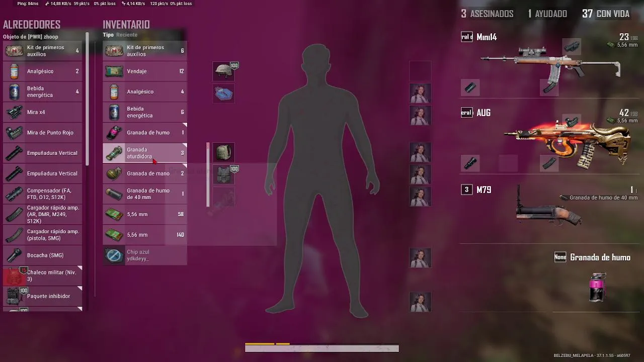The width and height of the screenshot is (644, 362).
Task: Click the Granada de mano icon
Action: [114, 173]
